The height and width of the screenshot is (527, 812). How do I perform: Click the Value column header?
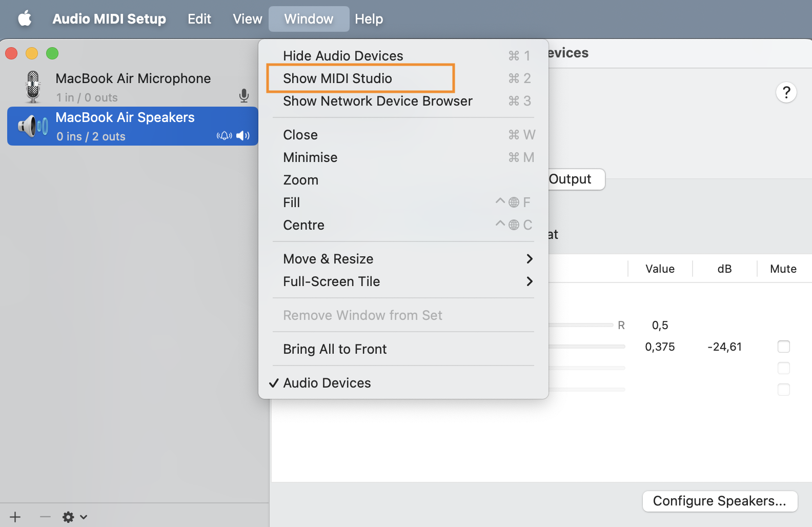pos(660,269)
